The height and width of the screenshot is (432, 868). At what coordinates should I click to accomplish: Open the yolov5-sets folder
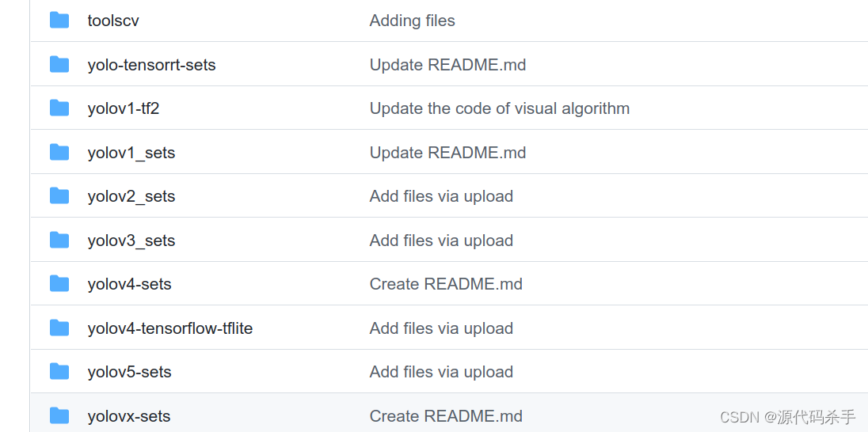click(x=130, y=372)
